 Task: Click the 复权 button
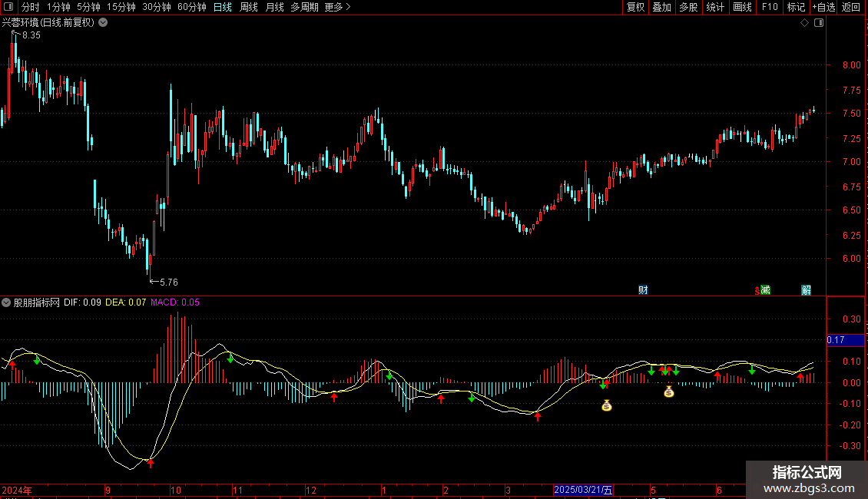tap(635, 7)
